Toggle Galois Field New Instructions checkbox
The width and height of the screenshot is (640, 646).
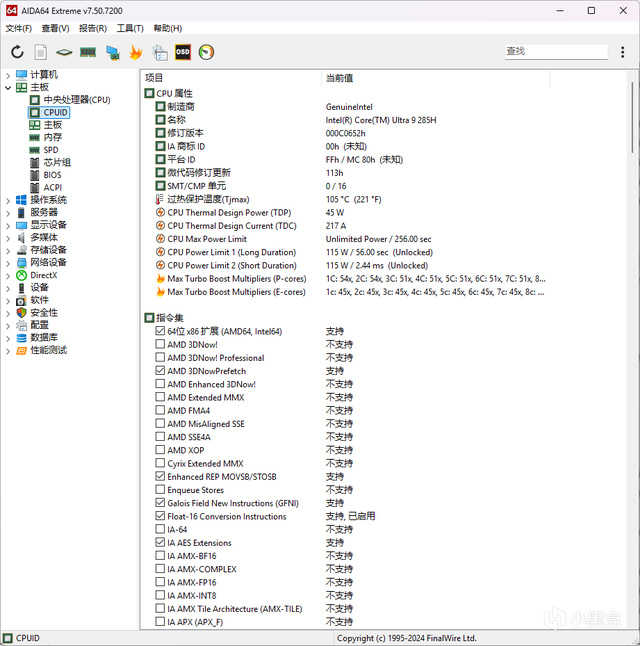point(160,503)
